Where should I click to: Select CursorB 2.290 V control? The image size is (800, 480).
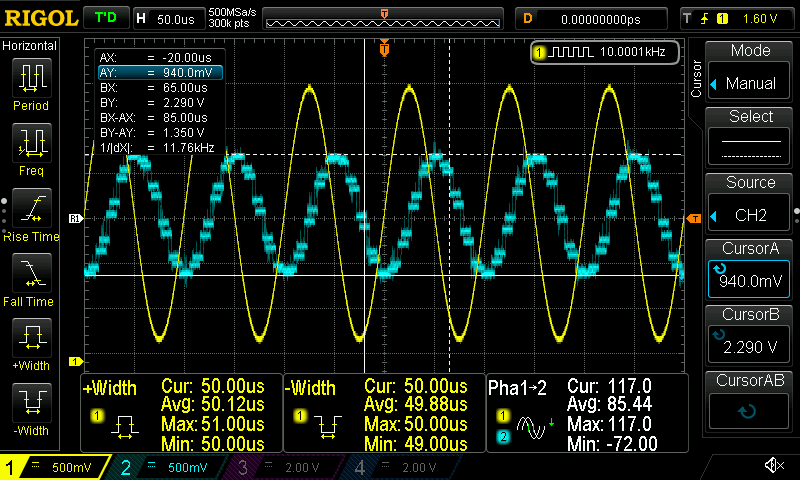751,336
